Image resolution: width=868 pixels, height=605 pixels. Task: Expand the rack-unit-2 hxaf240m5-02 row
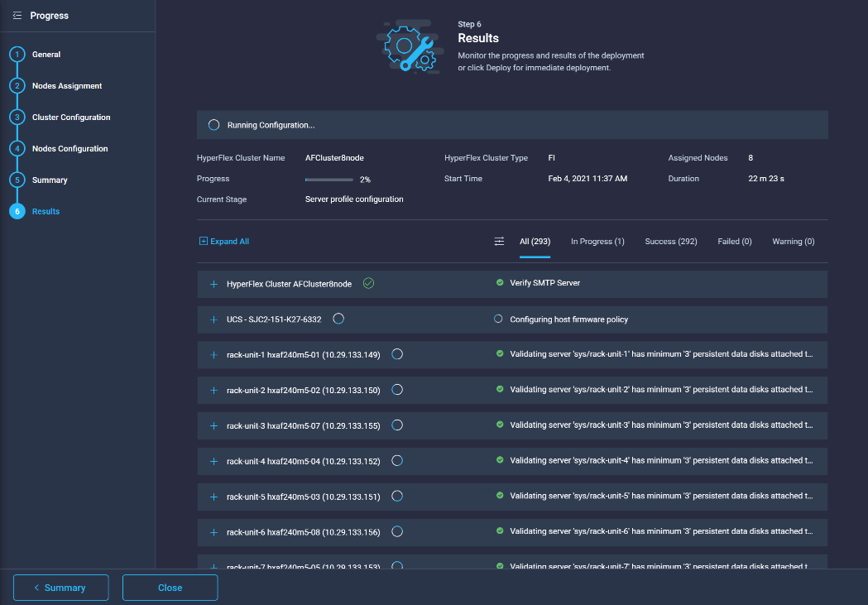[213, 391]
